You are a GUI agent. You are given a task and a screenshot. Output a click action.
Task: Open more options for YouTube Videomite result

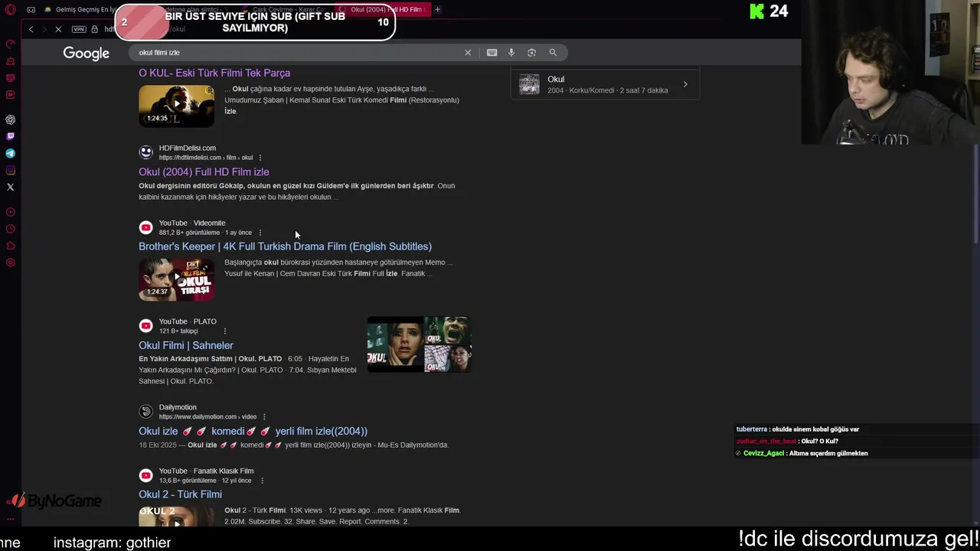[x=260, y=233]
